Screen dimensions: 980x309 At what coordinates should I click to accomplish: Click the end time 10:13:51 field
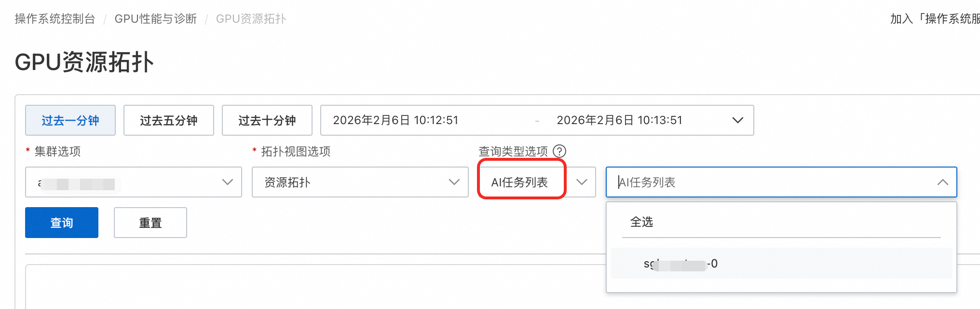(x=619, y=120)
